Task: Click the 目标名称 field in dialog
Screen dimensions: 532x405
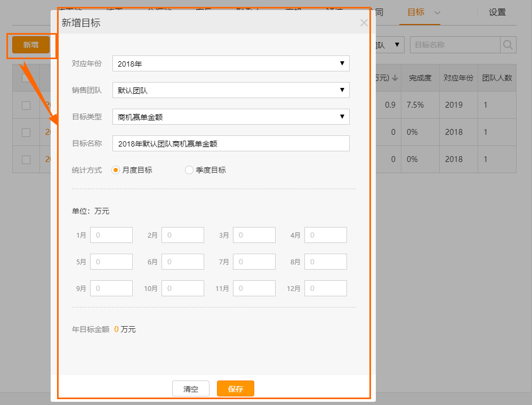Action: (x=231, y=143)
